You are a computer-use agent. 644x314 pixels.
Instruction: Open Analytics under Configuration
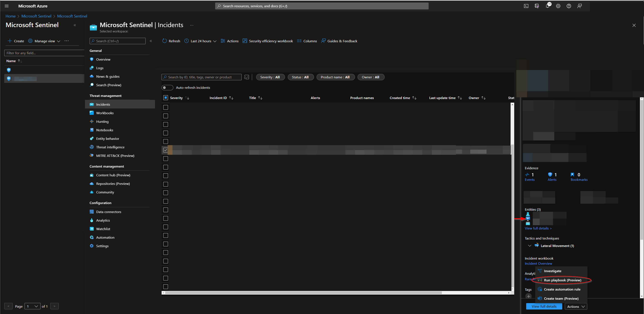point(103,220)
